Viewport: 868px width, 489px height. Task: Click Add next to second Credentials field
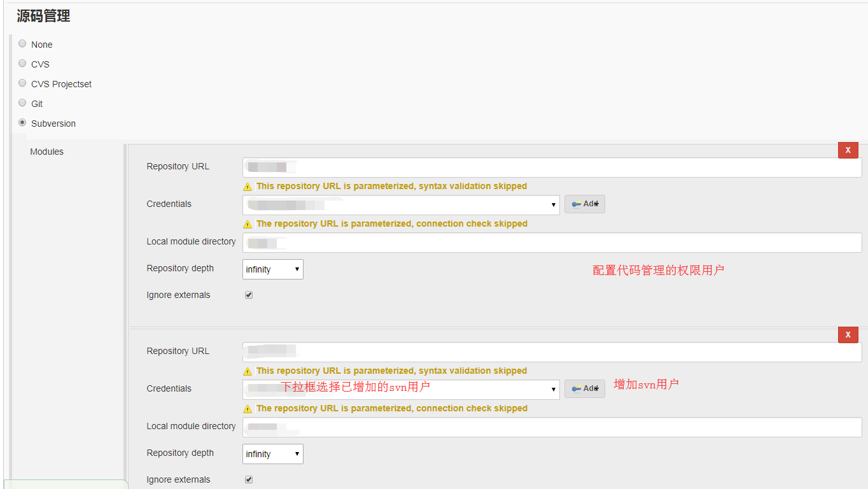coord(584,388)
